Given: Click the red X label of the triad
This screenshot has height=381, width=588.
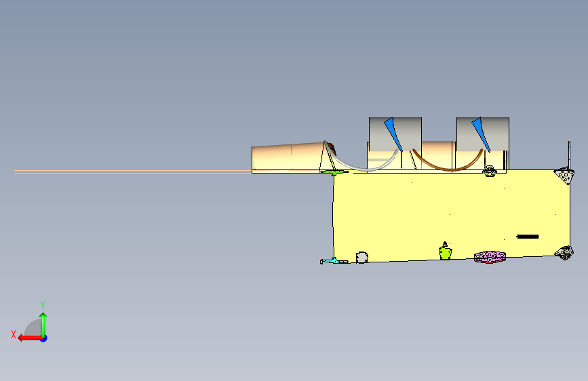Looking at the screenshot, I should 14,334.
